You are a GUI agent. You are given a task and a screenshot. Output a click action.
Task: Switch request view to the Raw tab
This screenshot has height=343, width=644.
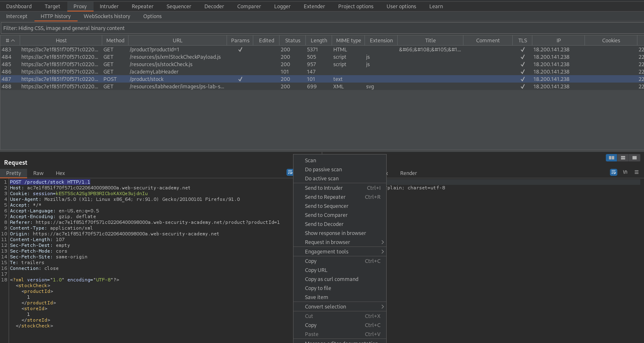(x=38, y=173)
